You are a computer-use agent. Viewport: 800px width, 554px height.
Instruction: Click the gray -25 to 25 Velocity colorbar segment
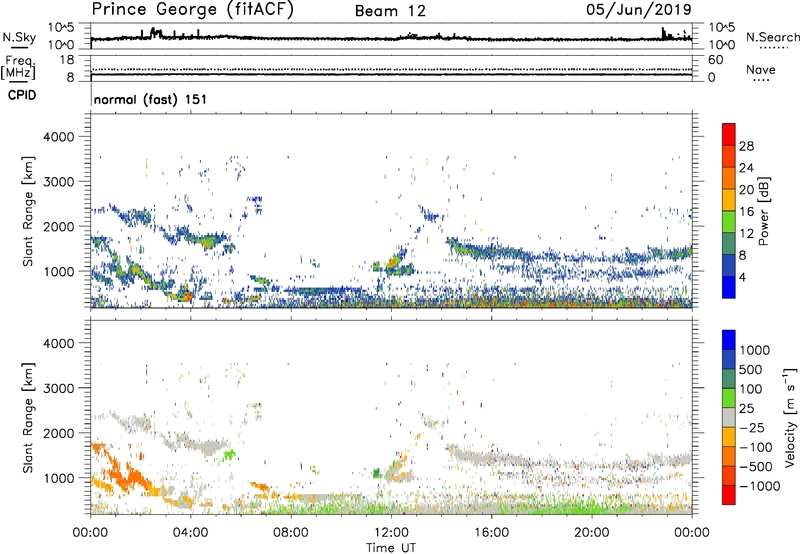pos(729,418)
